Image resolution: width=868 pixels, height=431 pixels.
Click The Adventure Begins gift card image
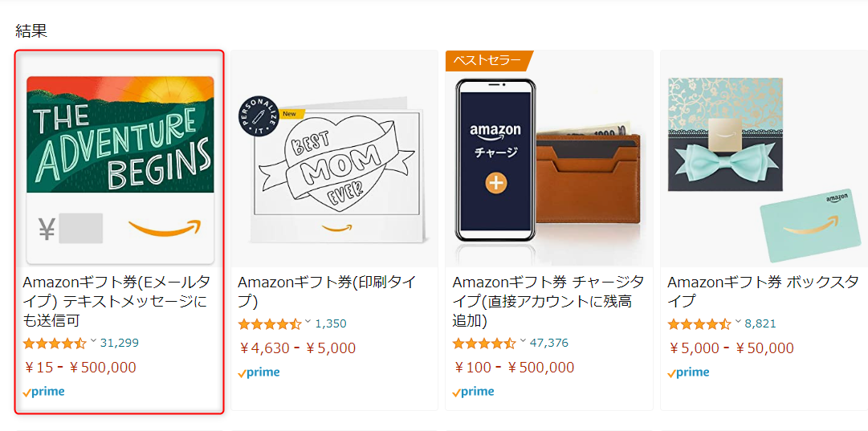coord(120,169)
